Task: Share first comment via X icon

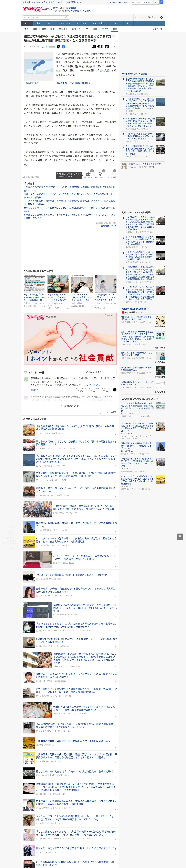Action: click(114, 390)
